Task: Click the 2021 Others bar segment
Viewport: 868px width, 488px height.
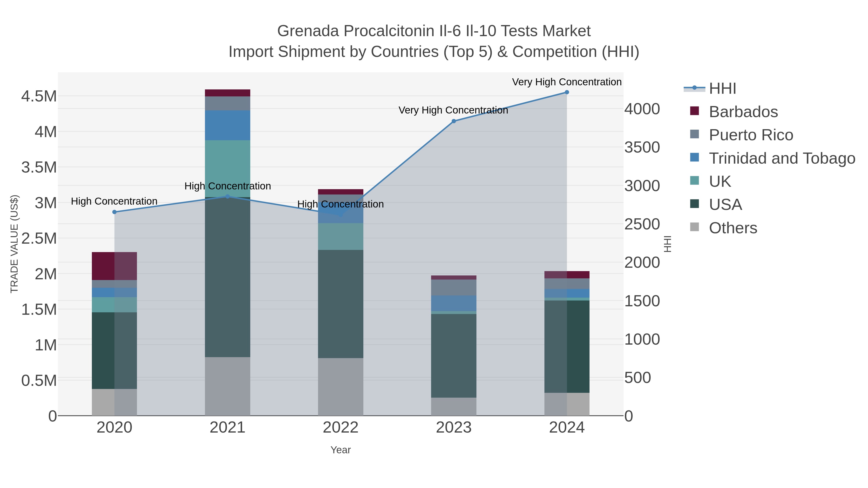Action: [227, 386]
